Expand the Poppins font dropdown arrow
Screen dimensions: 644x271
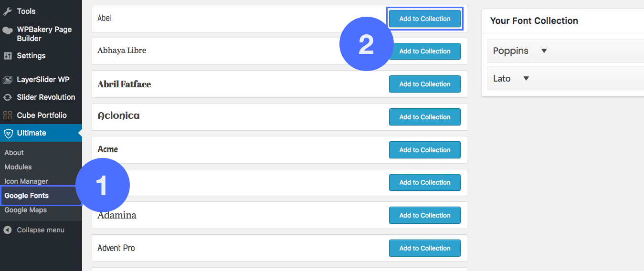(544, 51)
